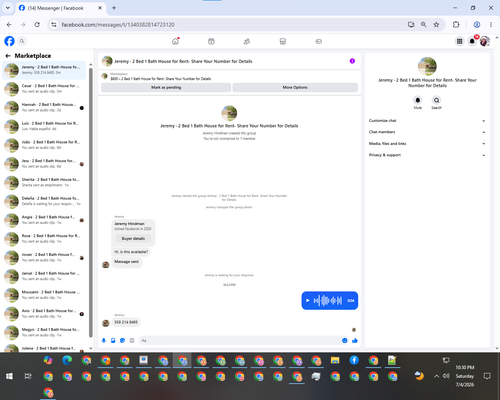Select Jeremy's active conversation in list

44,70
